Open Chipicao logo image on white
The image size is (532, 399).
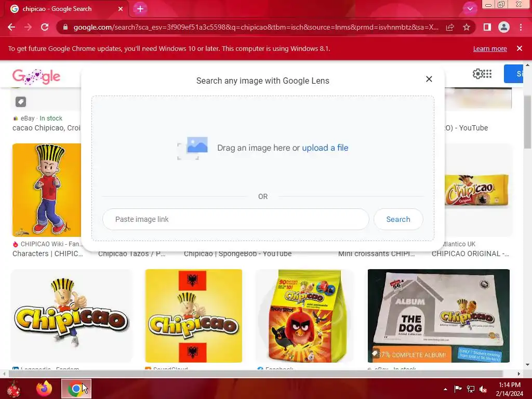point(72,316)
